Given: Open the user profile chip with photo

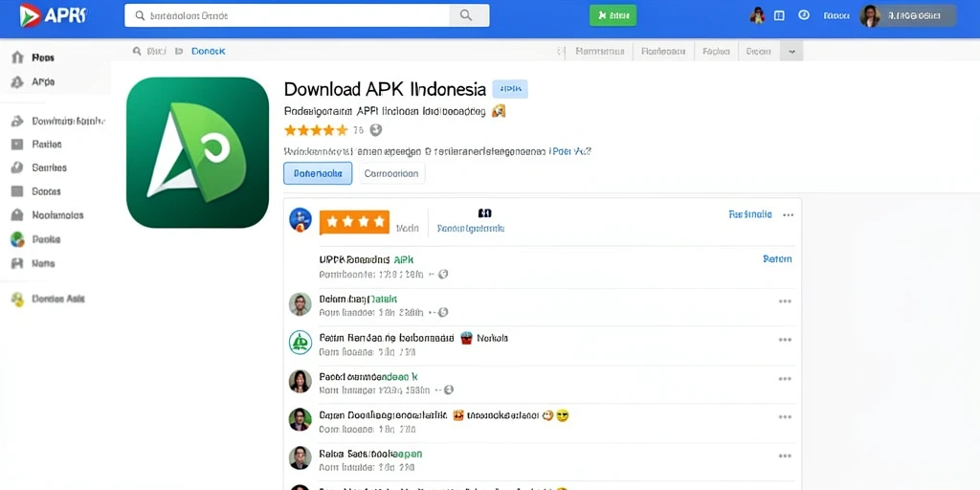Looking at the screenshot, I should click(907, 15).
